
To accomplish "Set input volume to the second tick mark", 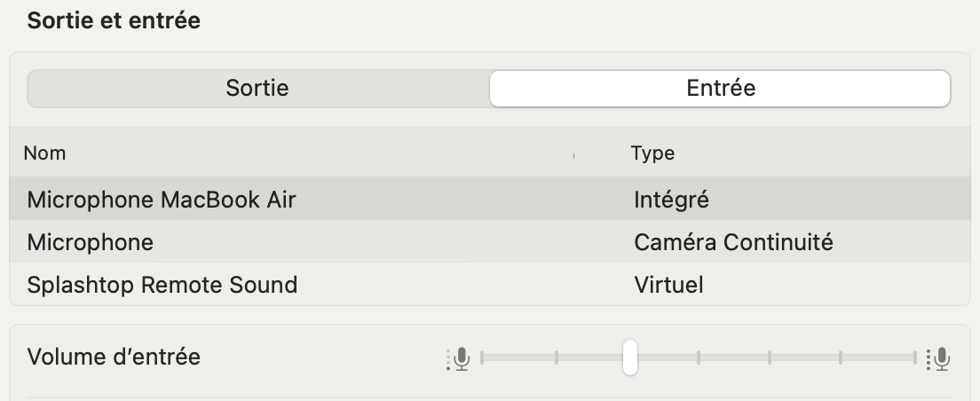I will [x=557, y=358].
